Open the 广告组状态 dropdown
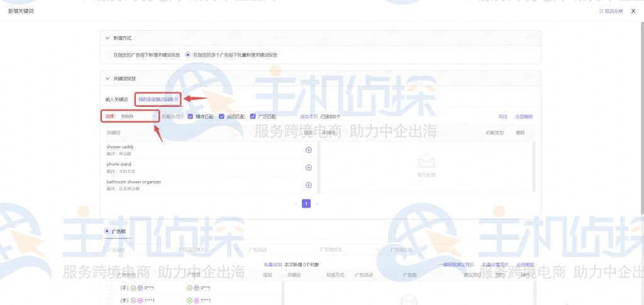The image size is (644, 305). tap(350, 250)
